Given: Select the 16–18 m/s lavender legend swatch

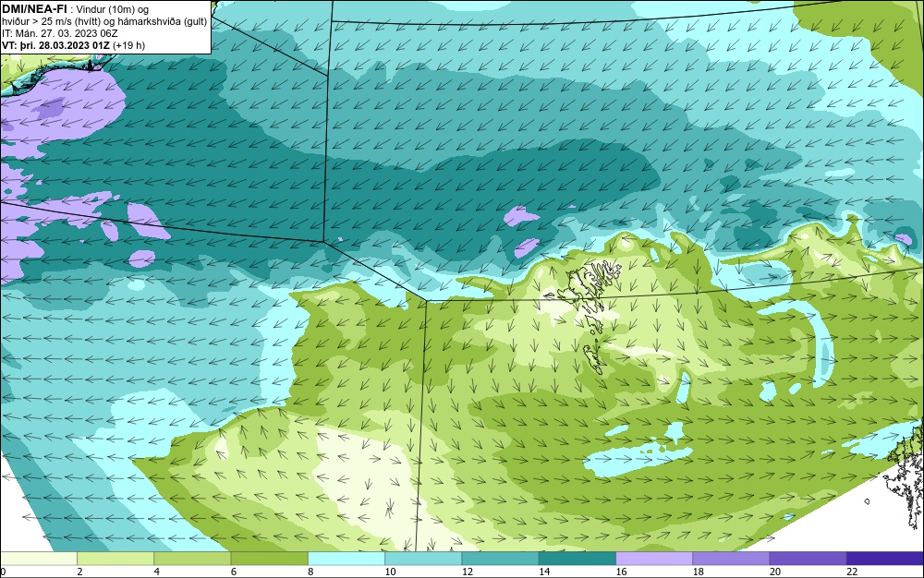Looking at the screenshot, I should [654, 559].
